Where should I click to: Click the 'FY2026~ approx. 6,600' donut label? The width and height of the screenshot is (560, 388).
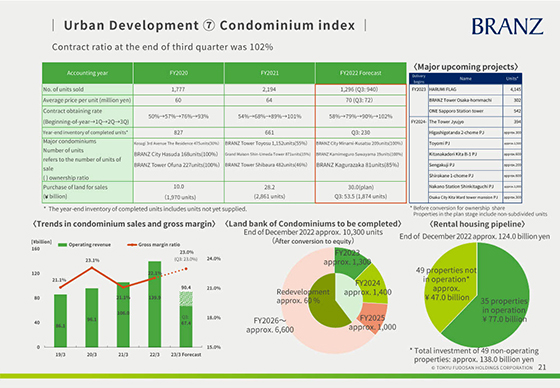[x=270, y=325]
